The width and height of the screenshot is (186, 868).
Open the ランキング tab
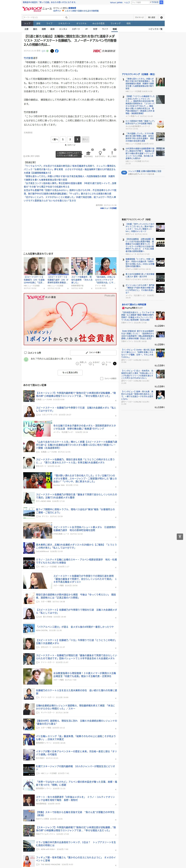click(115, 24)
